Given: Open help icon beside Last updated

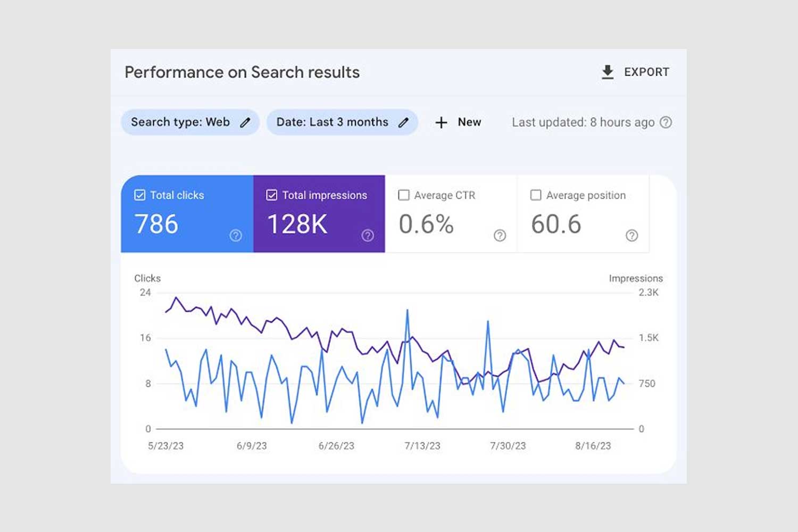Looking at the screenshot, I should pyautogui.click(x=666, y=122).
